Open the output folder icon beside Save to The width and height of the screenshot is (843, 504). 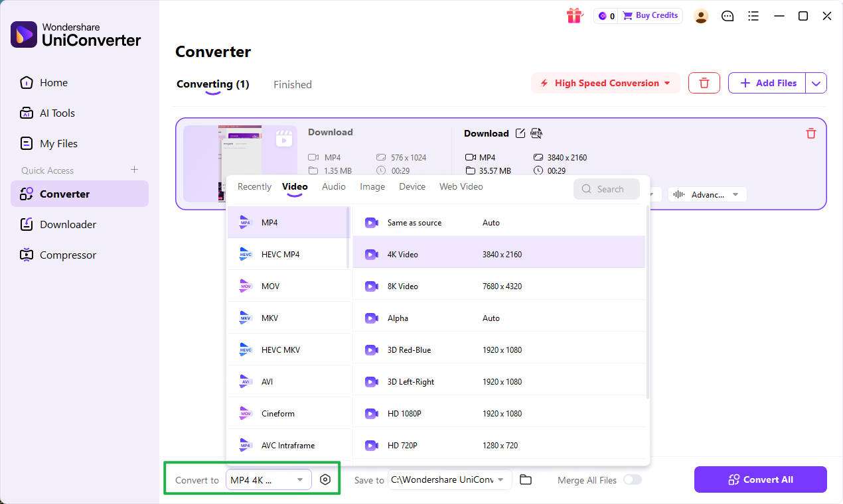pyautogui.click(x=526, y=479)
